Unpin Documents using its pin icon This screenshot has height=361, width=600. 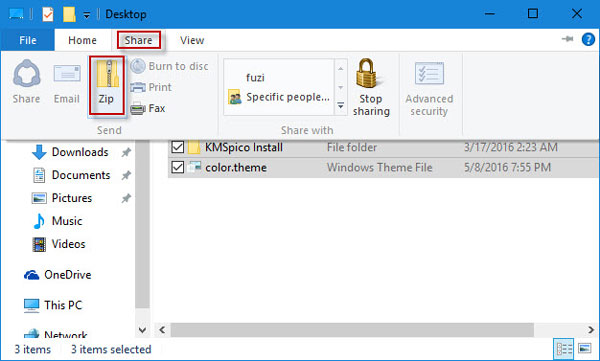tap(126, 175)
